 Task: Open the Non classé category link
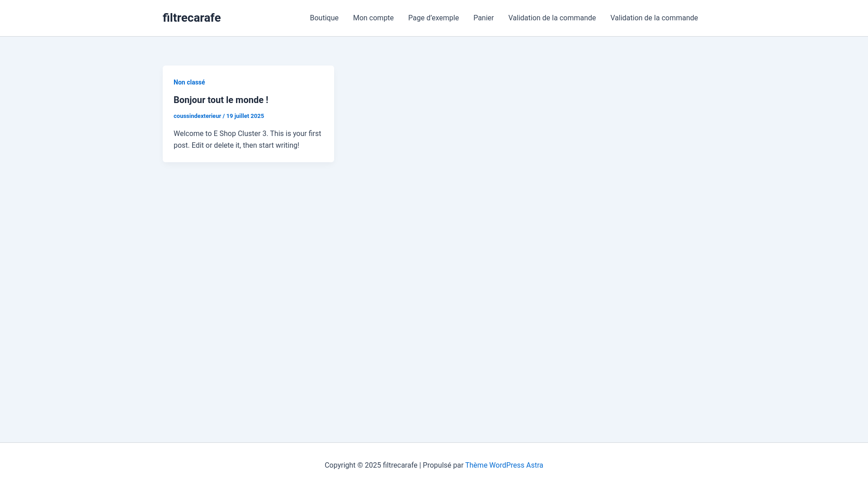pos(189,82)
